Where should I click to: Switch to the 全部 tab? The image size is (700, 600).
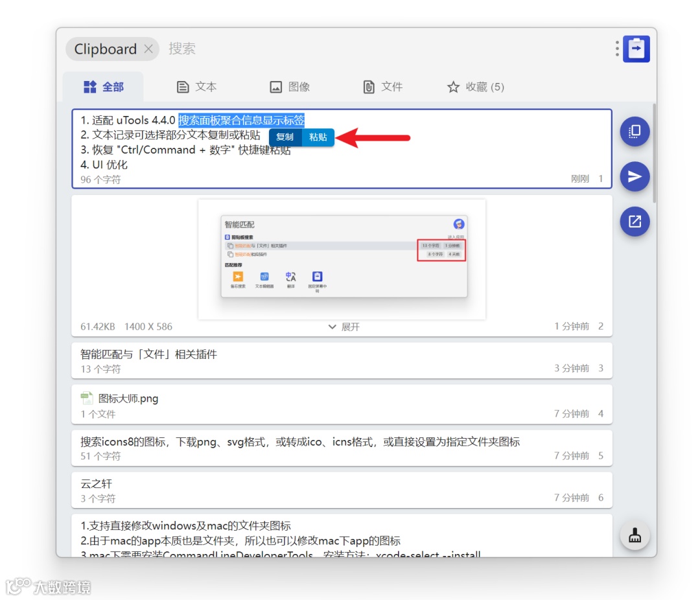103,87
